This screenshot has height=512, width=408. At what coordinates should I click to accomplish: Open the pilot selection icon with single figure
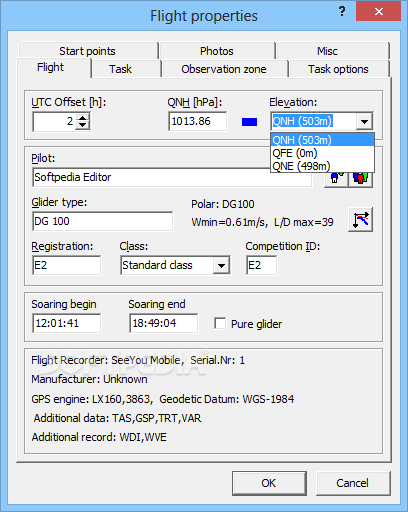(x=336, y=179)
